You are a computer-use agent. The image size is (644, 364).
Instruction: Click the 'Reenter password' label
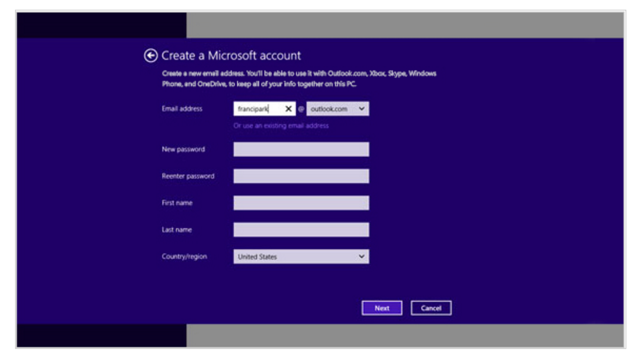[x=188, y=176]
